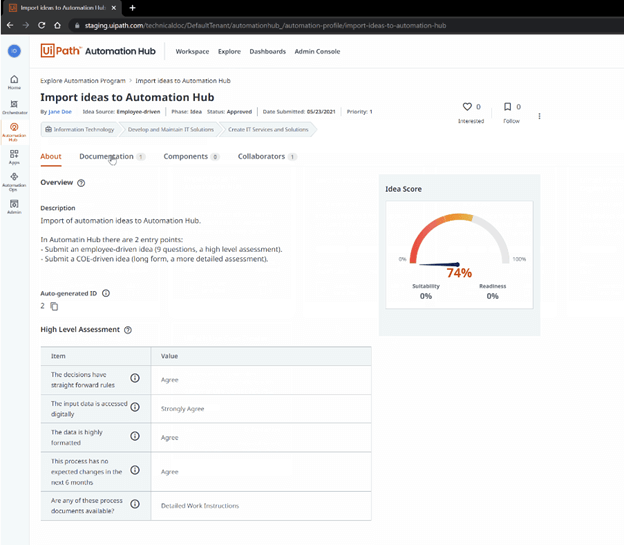Open the three-dot more options menu
This screenshot has width=624, height=545.
coord(539,116)
